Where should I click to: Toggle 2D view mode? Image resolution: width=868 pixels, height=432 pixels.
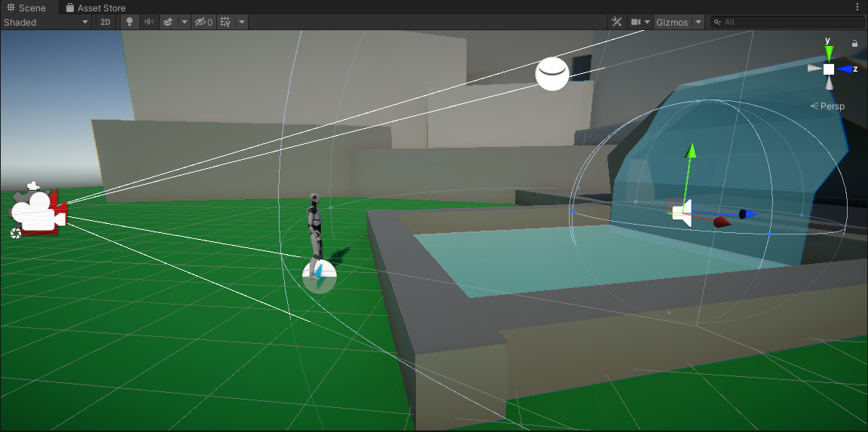[x=105, y=22]
